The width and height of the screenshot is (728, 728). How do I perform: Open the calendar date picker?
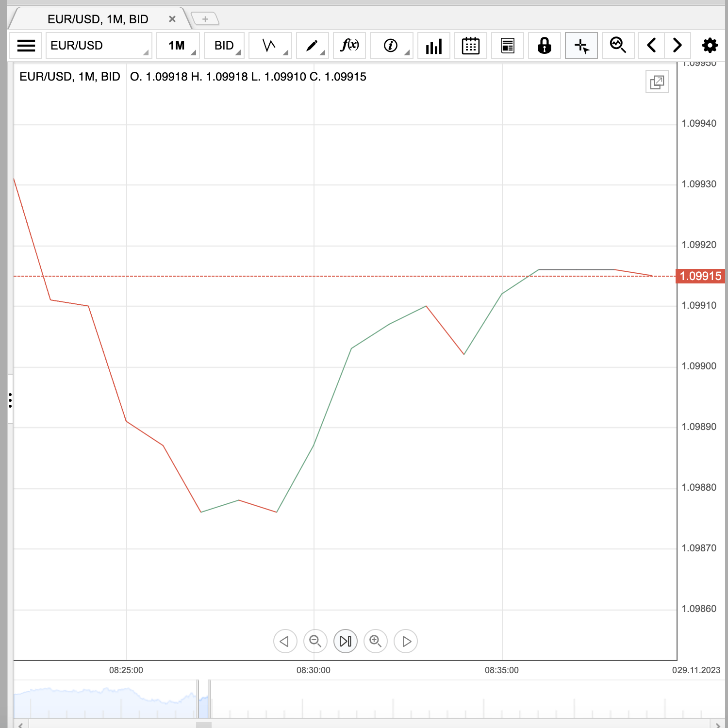point(470,46)
